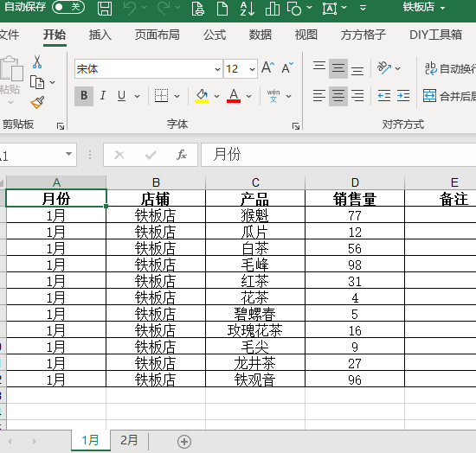Toggle center horizontal alignment
Screen dimensions: 476x453
tap(338, 96)
